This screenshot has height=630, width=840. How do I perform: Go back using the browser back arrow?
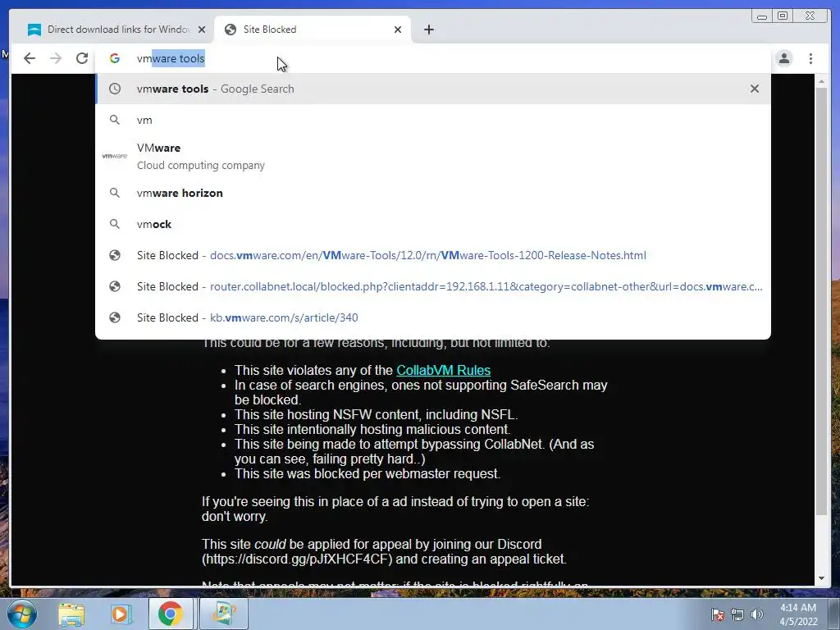30,58
